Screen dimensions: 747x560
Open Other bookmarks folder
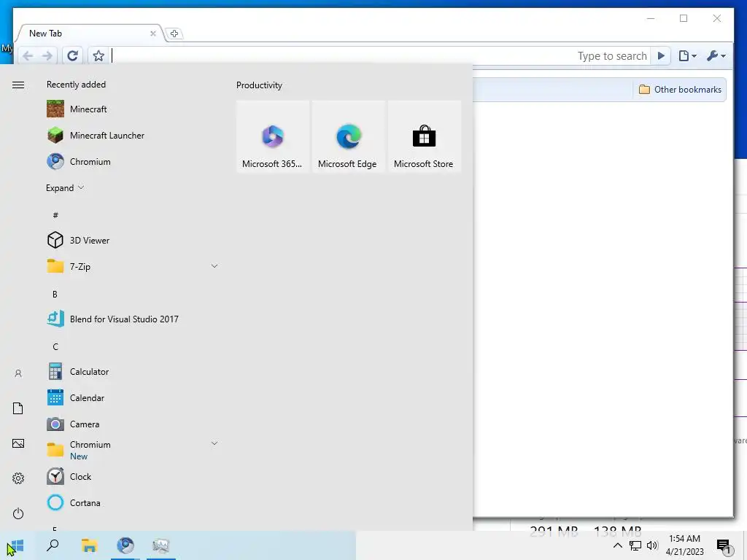(680, 90)
